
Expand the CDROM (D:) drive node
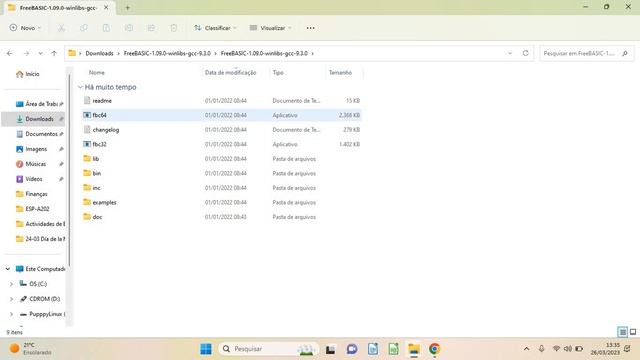click(x=11, y=299)
